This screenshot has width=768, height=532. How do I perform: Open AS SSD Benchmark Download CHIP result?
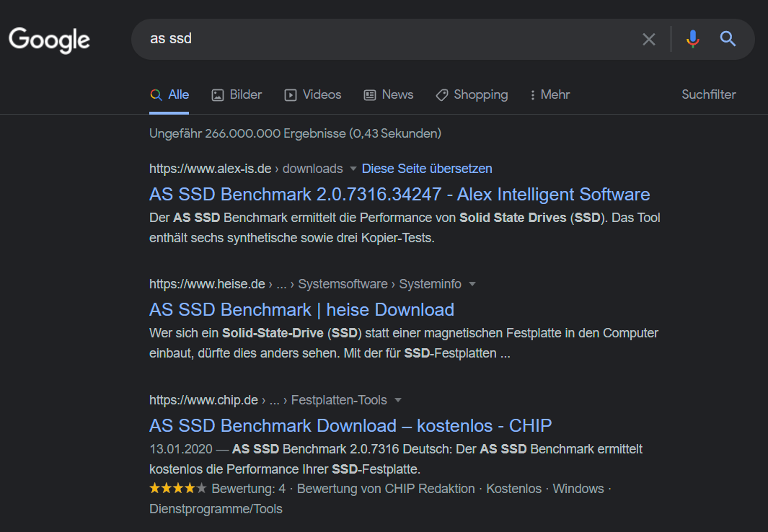pos(350,425)
